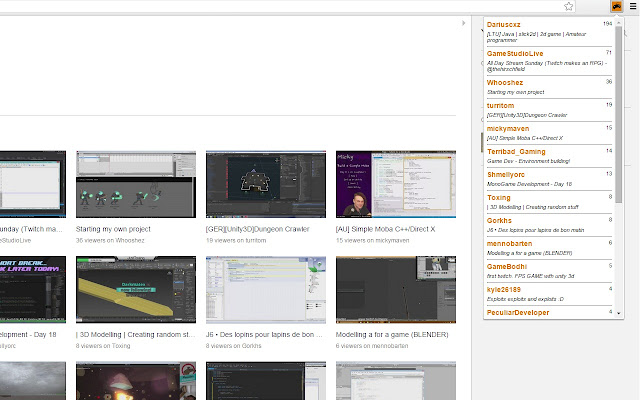Click page title '[AU] Simple Moba C++/Direct X'
This screenshot has width=640, height=400.
pyautogui.click(x=385, y=229)
